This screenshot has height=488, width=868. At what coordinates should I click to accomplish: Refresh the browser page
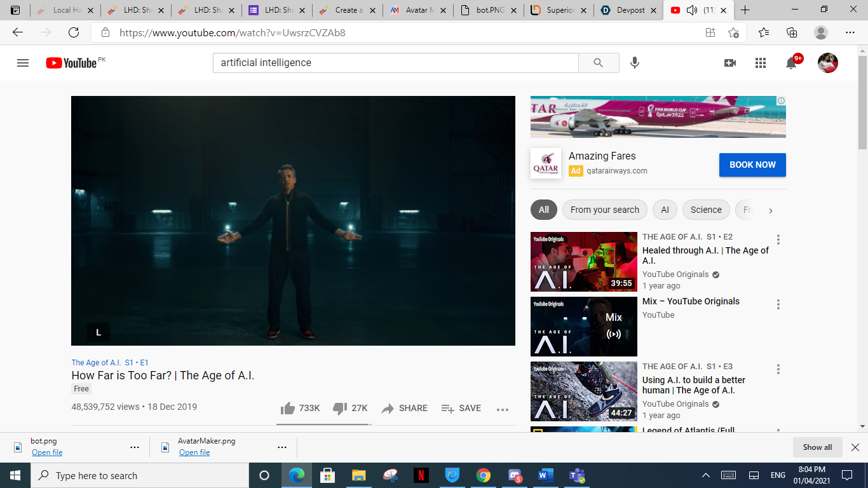74,32
